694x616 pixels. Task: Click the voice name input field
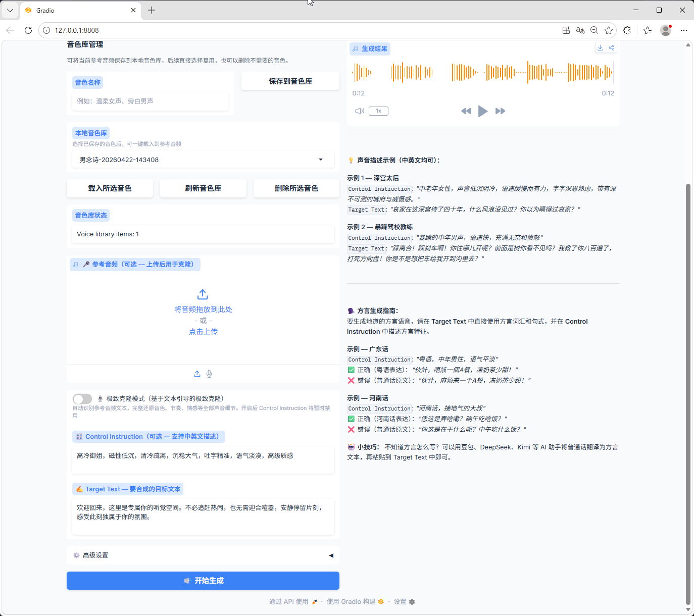151,101
